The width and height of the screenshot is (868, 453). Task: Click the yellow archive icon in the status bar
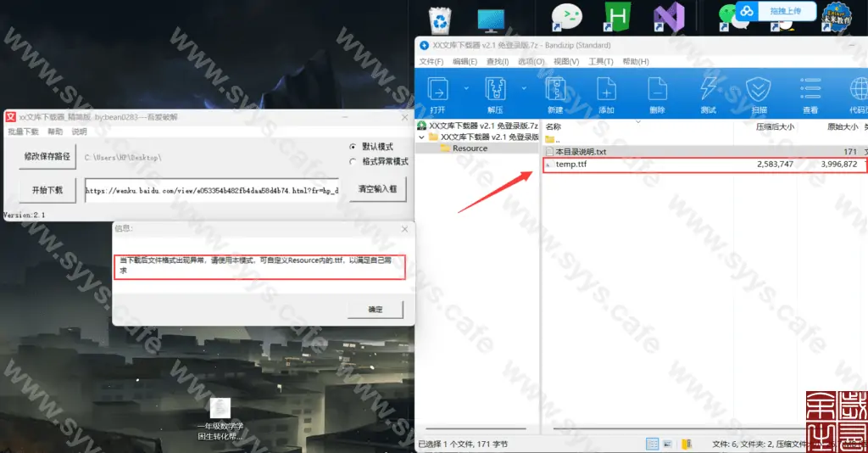point(687,444)
